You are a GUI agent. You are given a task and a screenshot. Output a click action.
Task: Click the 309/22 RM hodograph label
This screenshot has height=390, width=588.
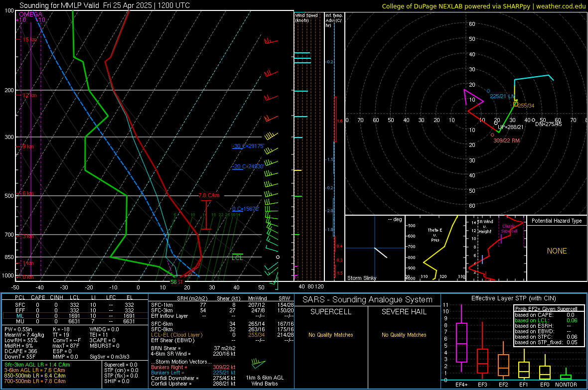pos(507,140)
